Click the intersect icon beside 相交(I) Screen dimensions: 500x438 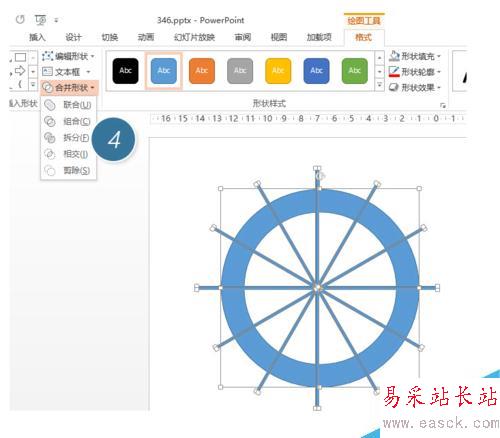(x=50, y=154)
